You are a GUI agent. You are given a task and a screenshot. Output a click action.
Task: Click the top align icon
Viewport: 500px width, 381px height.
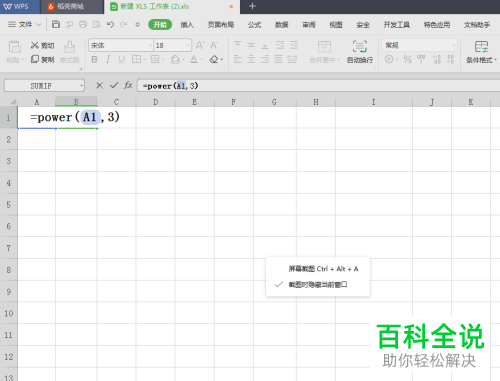[x=238, y=45]
